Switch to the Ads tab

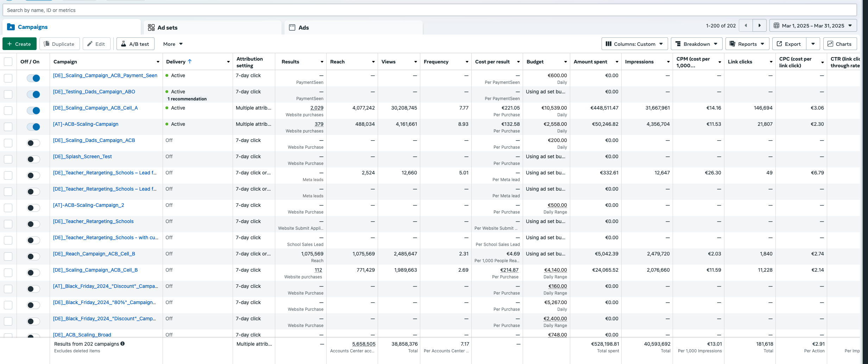(x=353, y=27)
